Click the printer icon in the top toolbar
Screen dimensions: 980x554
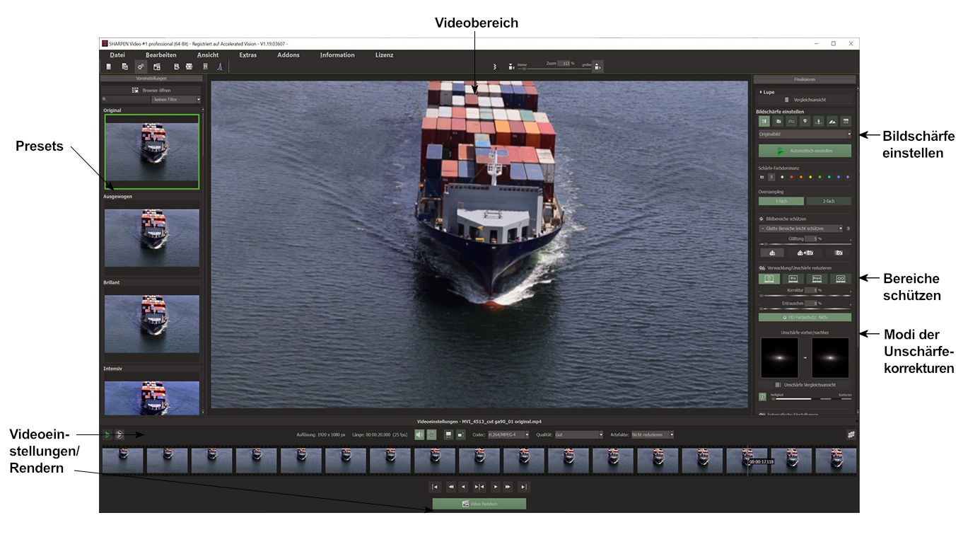(189, 67)
